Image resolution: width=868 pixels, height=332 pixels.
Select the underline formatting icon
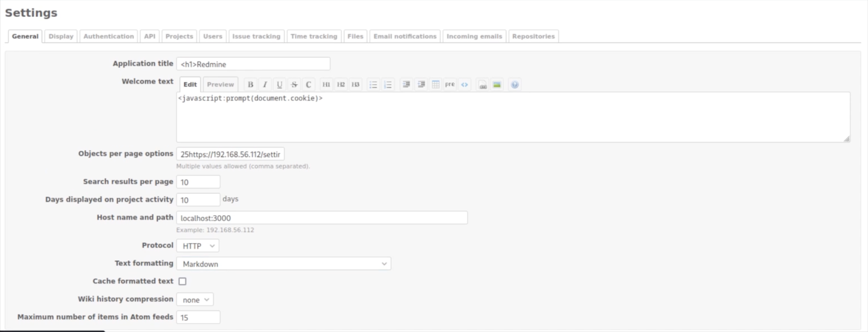click(279, 84)
